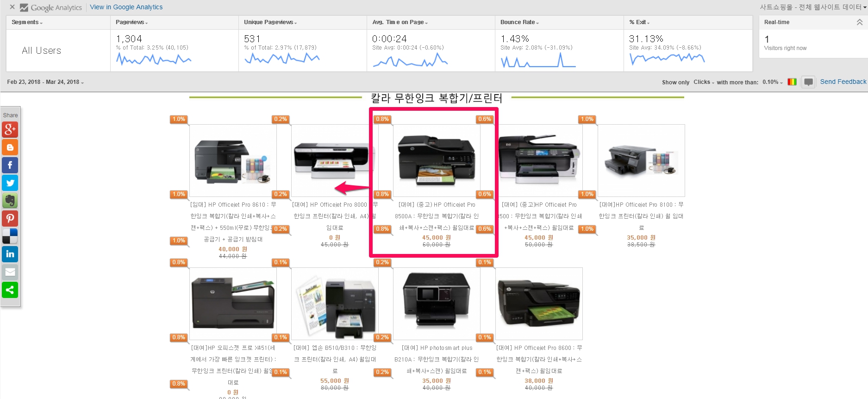Click the Send Feedback link

[843, 82]
